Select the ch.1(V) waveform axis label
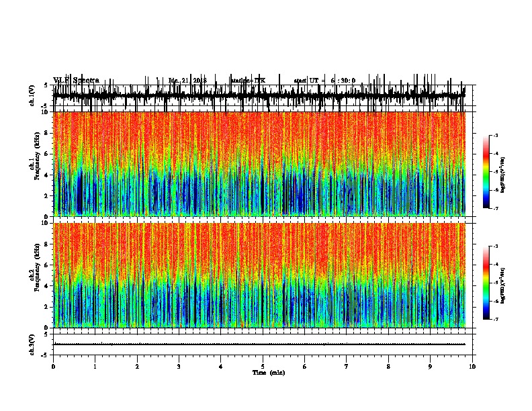The width and height of the screenshot is (532, 411). (32, 95)
